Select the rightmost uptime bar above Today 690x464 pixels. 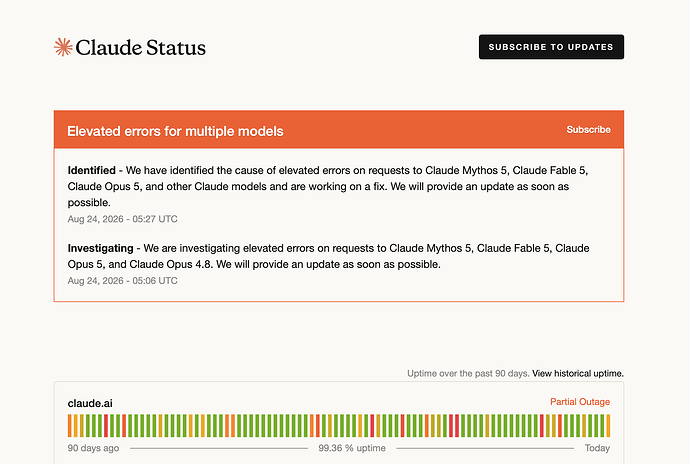pos(608,426)
